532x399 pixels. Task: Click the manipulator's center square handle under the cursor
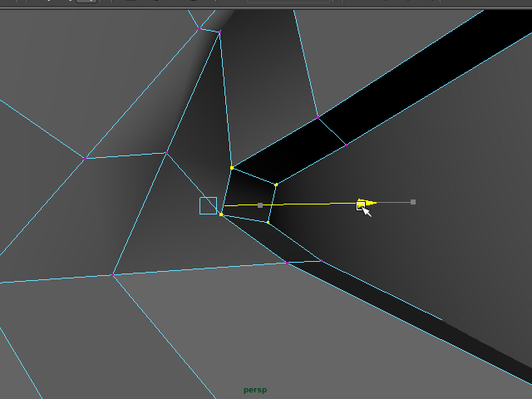pos(361,205)
